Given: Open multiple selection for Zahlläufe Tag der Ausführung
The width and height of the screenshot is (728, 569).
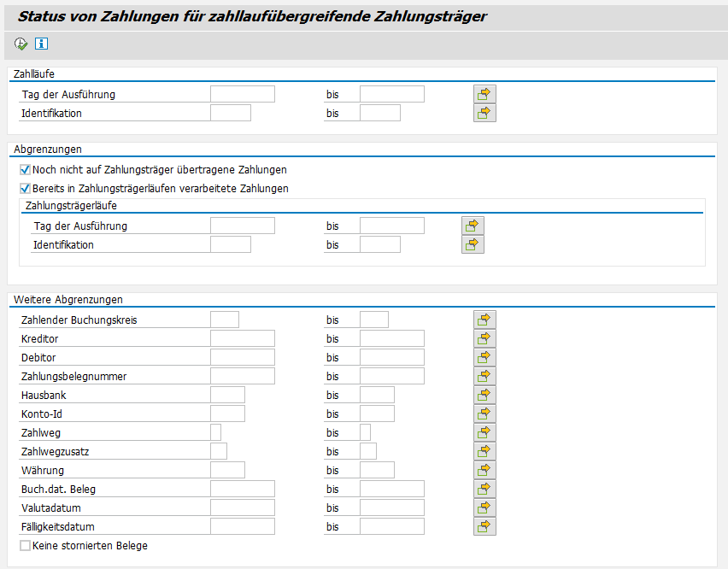Looking at the screenshot, I should click(x=484, y=94).
